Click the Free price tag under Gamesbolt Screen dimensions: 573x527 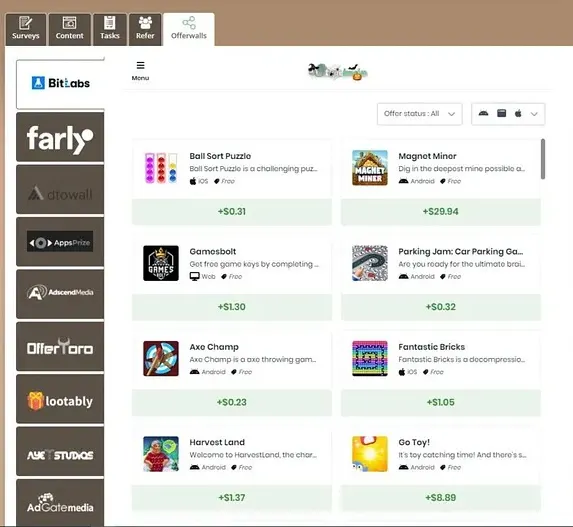point(231,276)
